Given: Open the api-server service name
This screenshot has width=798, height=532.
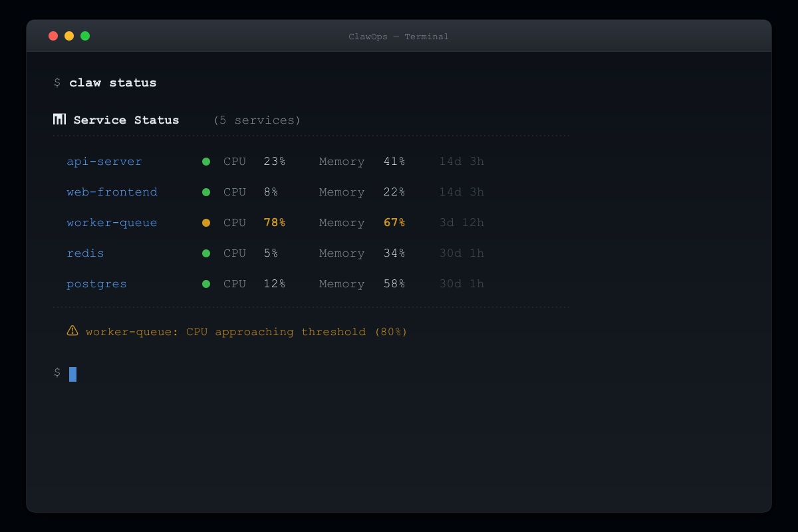Looking at the screenshot, I should click(x=104, y=162).
